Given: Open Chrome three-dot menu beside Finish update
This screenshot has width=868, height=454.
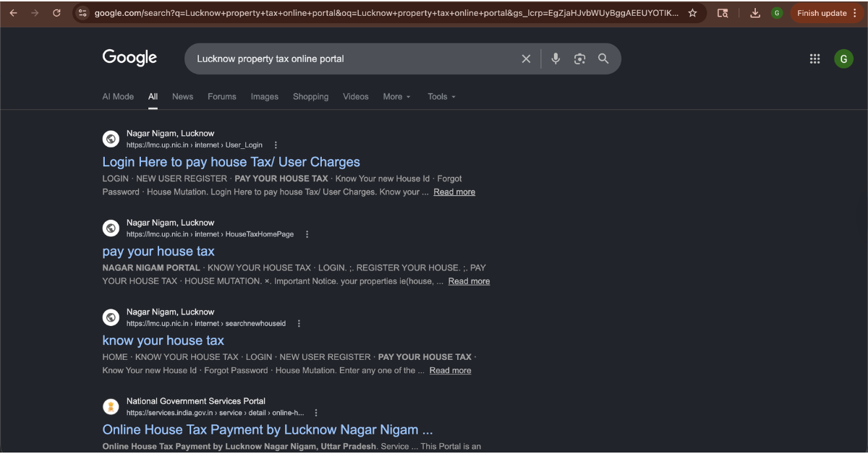Looking at the screenshot, I should (854, 13).
